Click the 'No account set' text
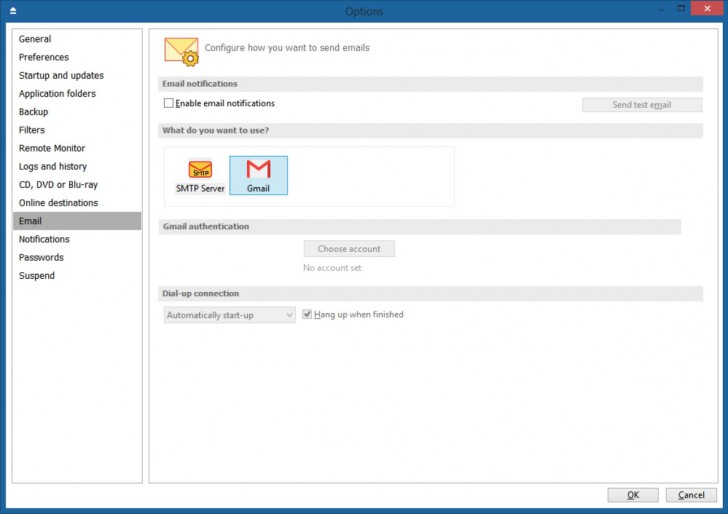 [332, 268]
